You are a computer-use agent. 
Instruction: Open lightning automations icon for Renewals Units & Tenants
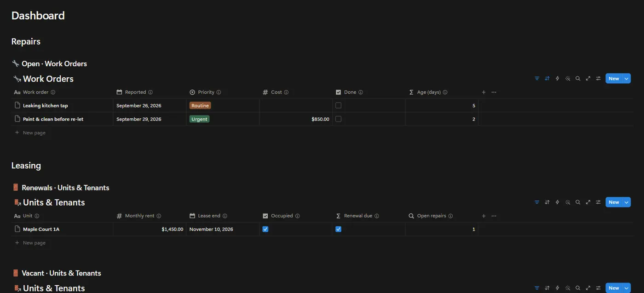point(558,202)
